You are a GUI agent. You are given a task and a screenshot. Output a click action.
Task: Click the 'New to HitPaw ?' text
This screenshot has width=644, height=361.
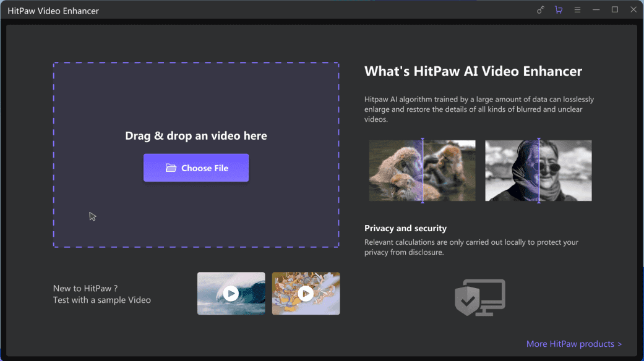point(85,289)
